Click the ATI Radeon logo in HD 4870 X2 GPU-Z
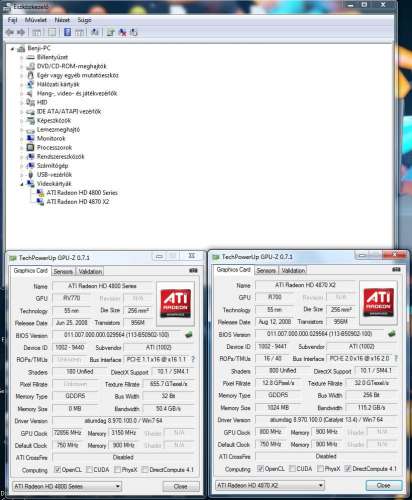This screenshot has width=412, height=500. click(x=379, y=302)
